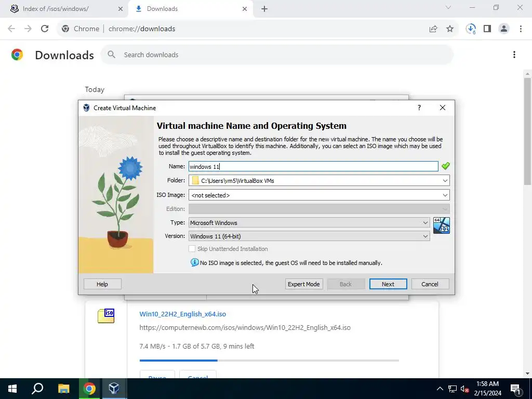
Task: Click the share page icon in address bar
Action: tap(433, 29)
